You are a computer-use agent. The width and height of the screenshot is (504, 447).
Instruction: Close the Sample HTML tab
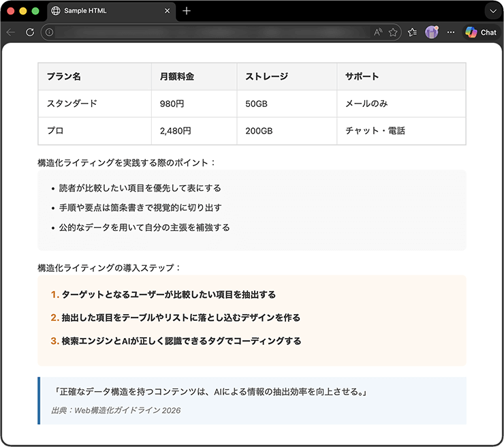pos(167,11)
